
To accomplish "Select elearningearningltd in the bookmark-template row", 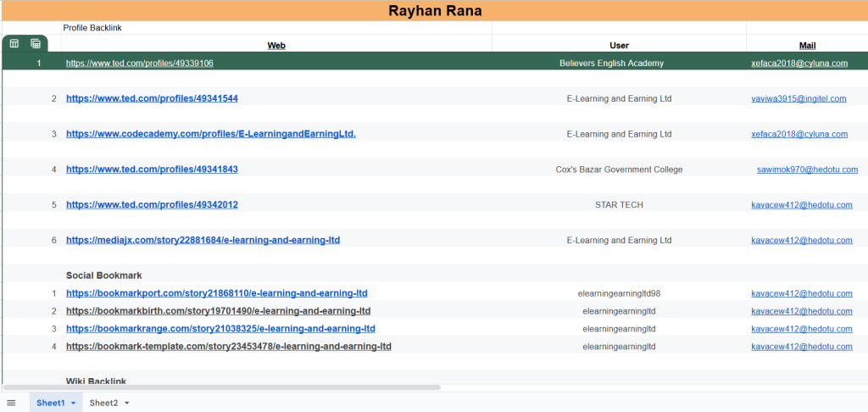I will (619, 347).
